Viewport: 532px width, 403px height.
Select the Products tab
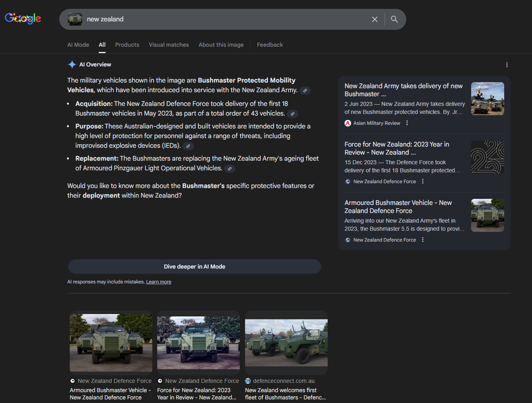click(127, 45)
